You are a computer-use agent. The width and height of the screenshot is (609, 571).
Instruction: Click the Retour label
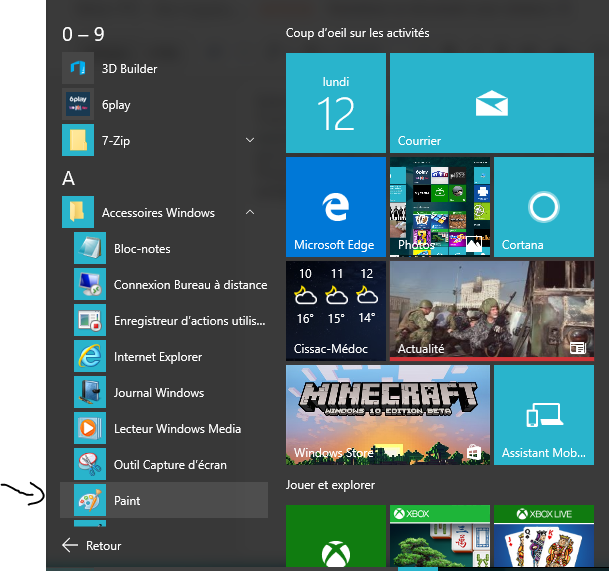click(104, 546)
